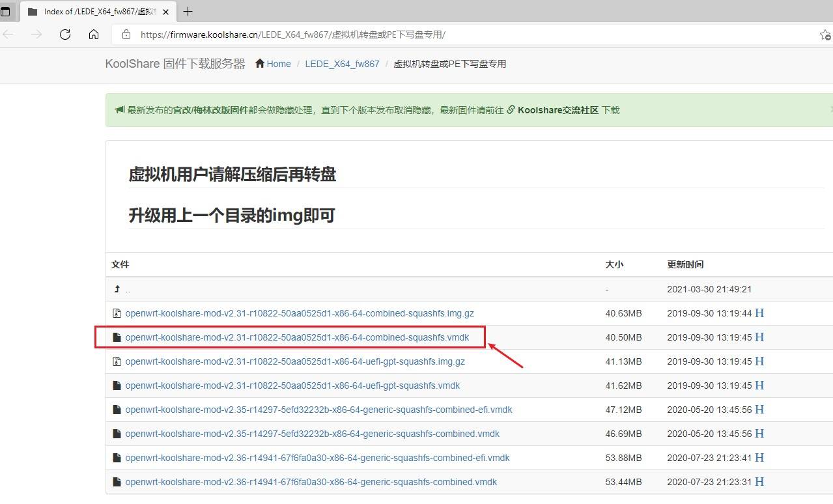Open the parent directory via the '..' link
Screen dimensions: 833x504
pyautogui.click(x=127, y=289)
